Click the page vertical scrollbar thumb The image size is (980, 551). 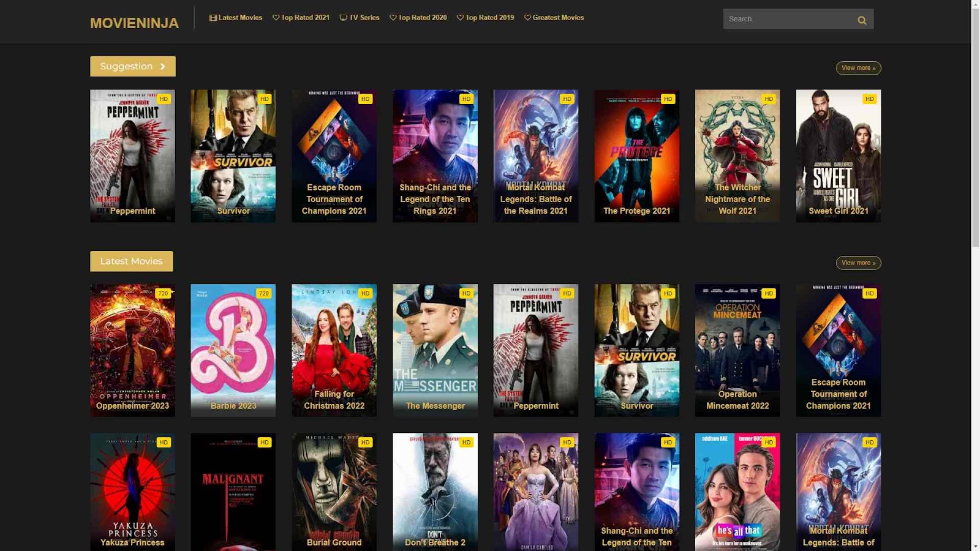click(975, 129)
